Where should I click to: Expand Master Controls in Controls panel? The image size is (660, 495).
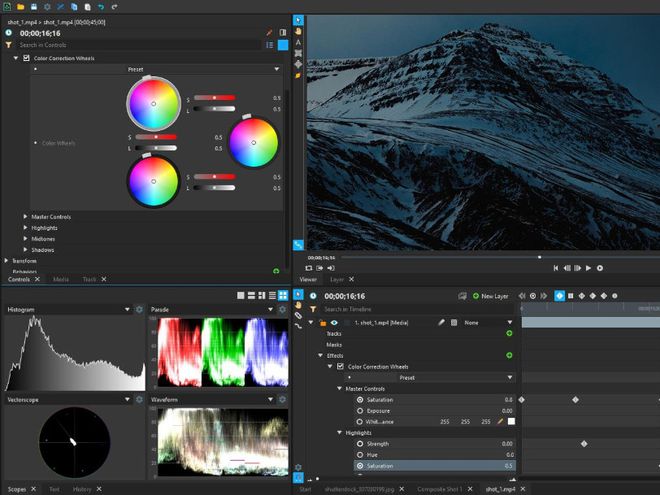pos(26,216)
